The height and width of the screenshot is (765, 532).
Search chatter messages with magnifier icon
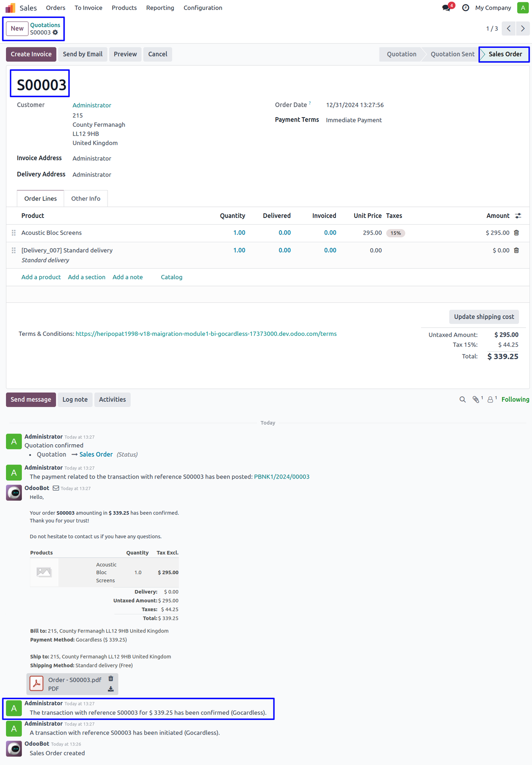point(462,399)
